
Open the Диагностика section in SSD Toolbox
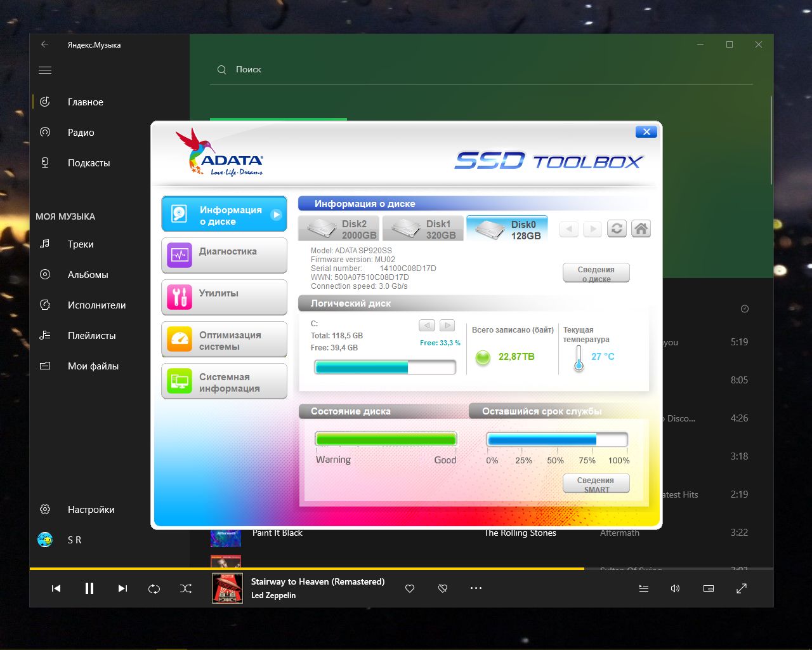[x=224, y=255]
